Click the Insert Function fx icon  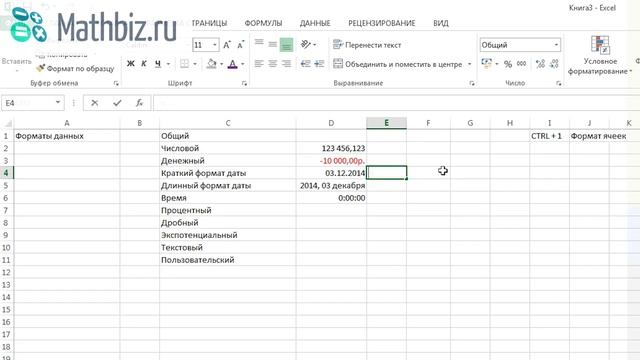point(139,103)
